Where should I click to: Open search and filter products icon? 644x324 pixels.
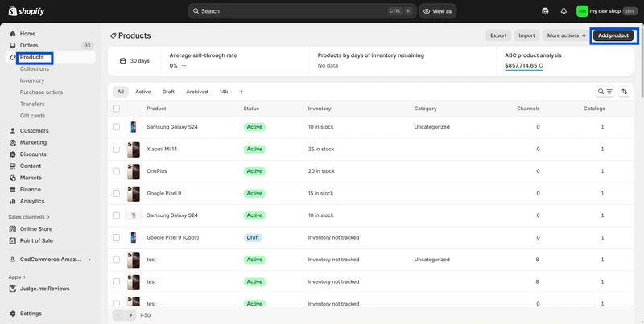click(605, 92)
